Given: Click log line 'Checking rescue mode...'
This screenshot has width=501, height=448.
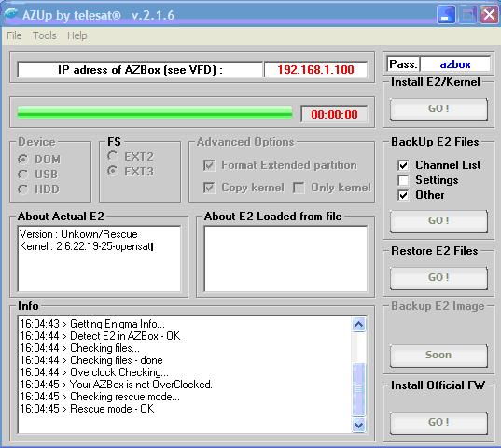Looking at the screenshot, I should click(100, 397).
